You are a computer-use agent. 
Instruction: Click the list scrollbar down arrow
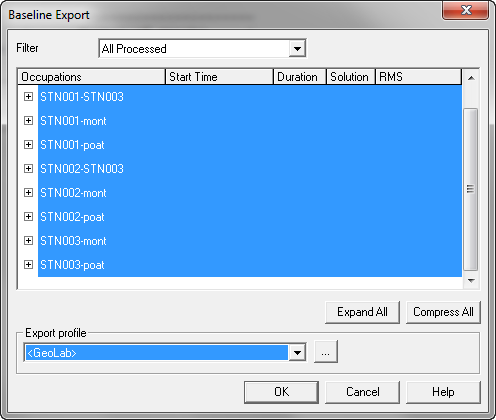pos(471,281)
